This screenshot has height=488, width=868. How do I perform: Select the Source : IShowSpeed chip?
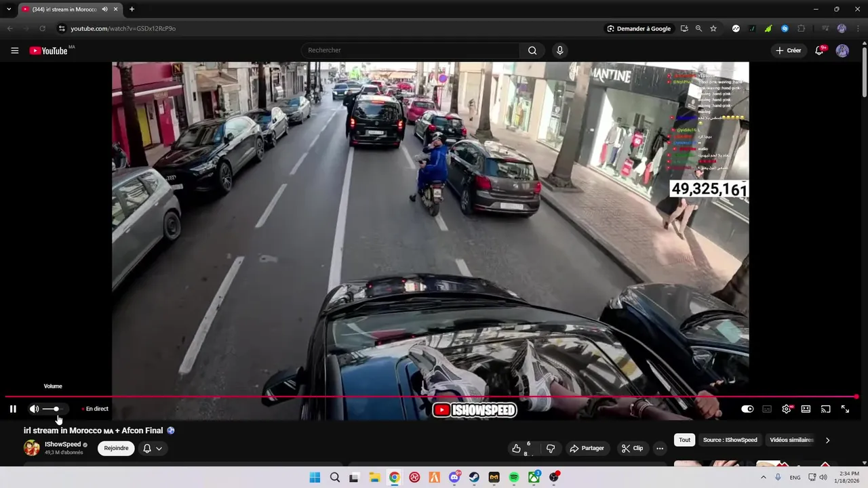coord(730,440)
